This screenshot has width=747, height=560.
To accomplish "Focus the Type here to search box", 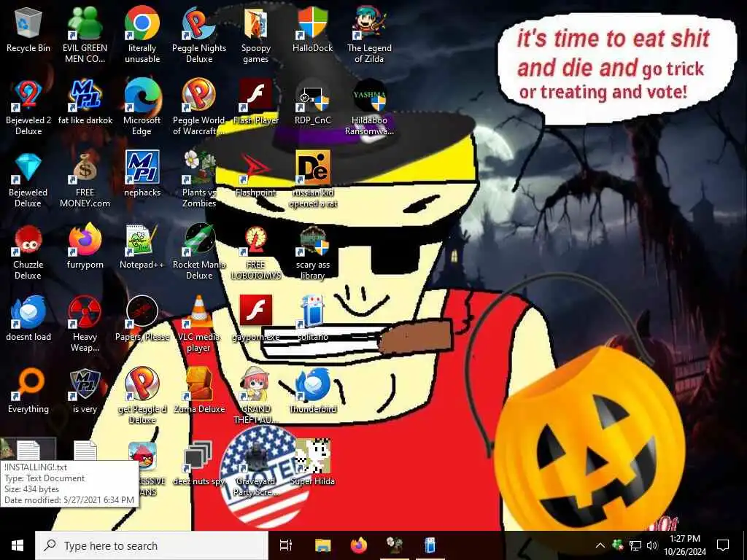I will (152, 545).
